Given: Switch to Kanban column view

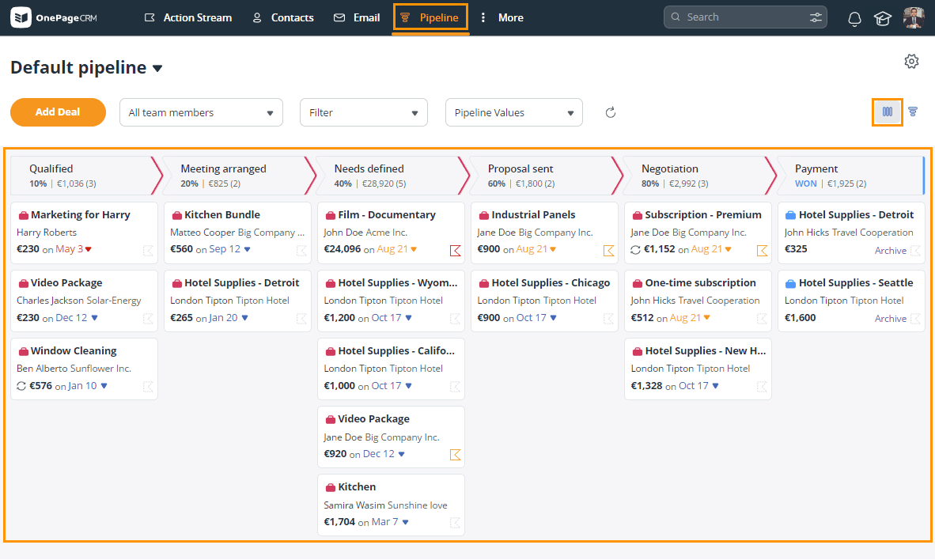Looking at the screenshot, I should point(888,112).
